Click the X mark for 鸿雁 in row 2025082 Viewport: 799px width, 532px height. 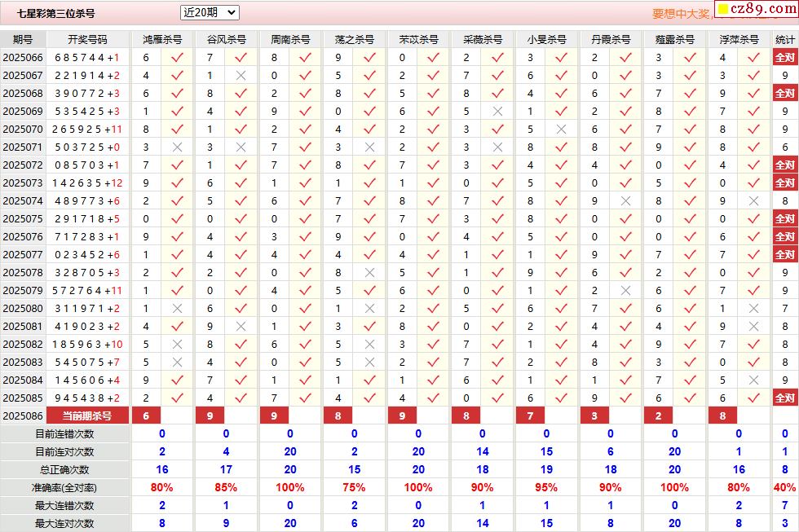coord(177,344)
